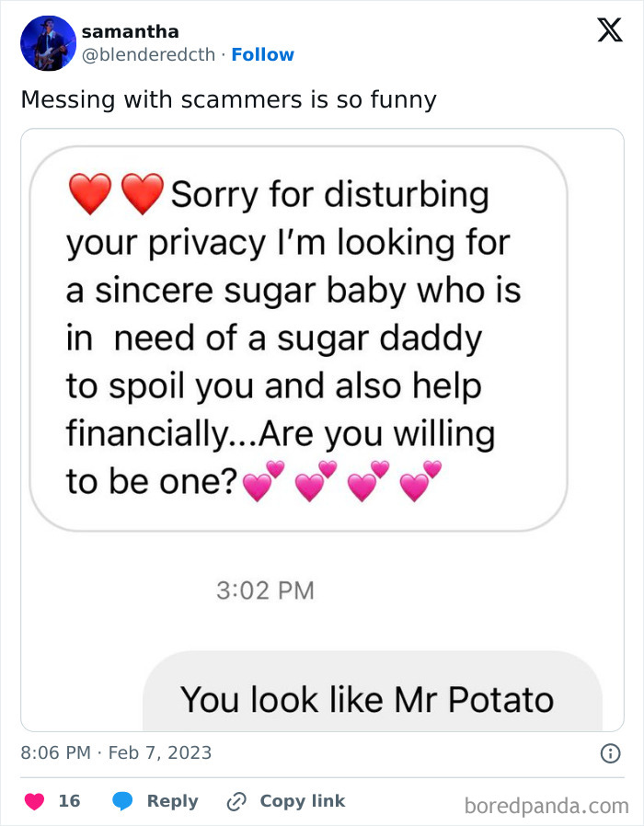644x826 pixels.
Task: Click the Follow link
Action: coord(264,55)
